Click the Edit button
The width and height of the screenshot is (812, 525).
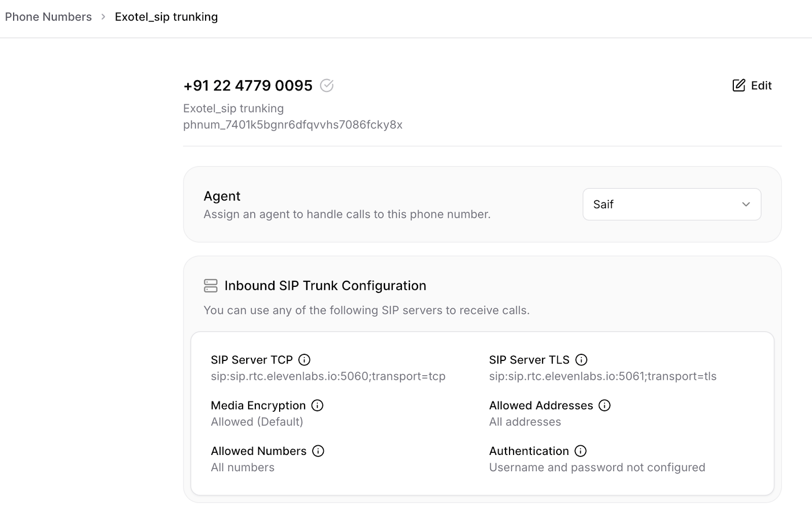pyautogui.click(x=752, y=85)
